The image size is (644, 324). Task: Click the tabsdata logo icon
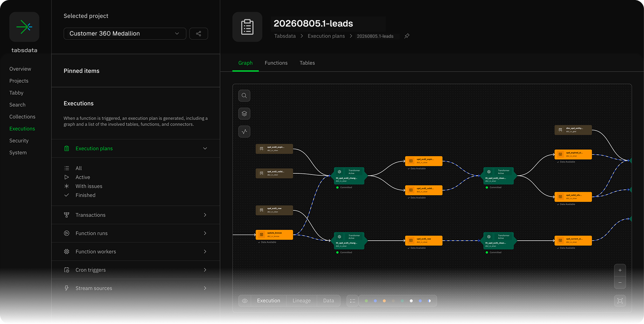coord(24,27)
